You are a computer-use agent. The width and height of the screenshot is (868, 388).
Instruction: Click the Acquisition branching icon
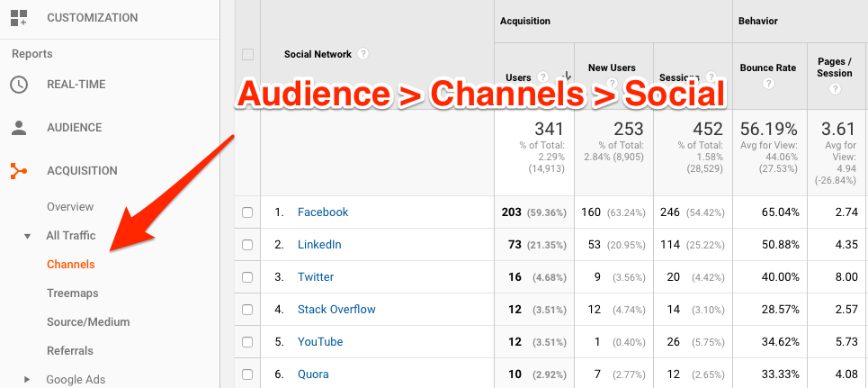[x=19, y=171]
